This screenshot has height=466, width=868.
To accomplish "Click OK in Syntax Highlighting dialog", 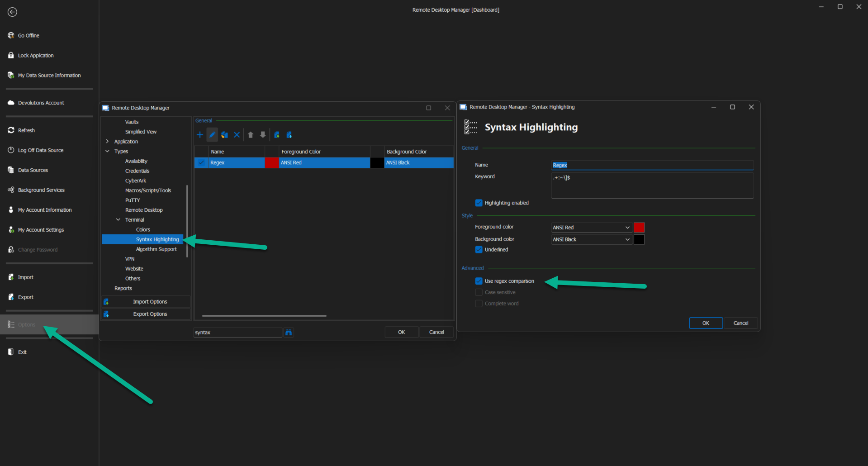I will [x=706, y=323].
